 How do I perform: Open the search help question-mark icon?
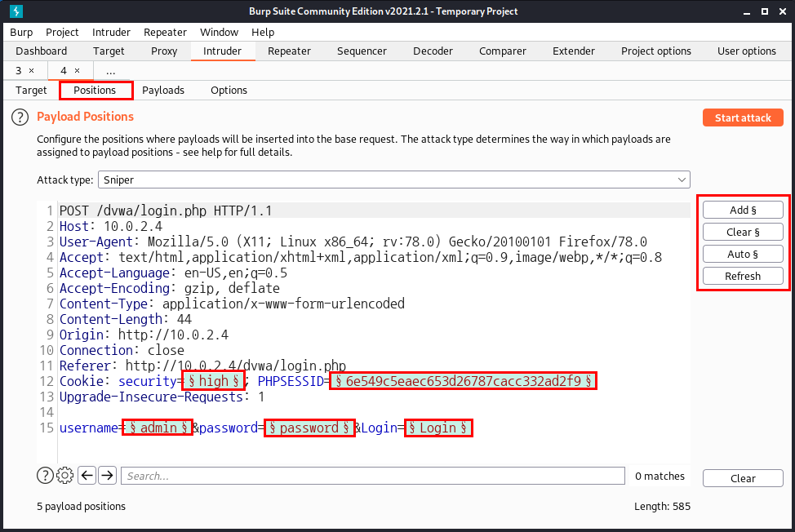point(45,475)
